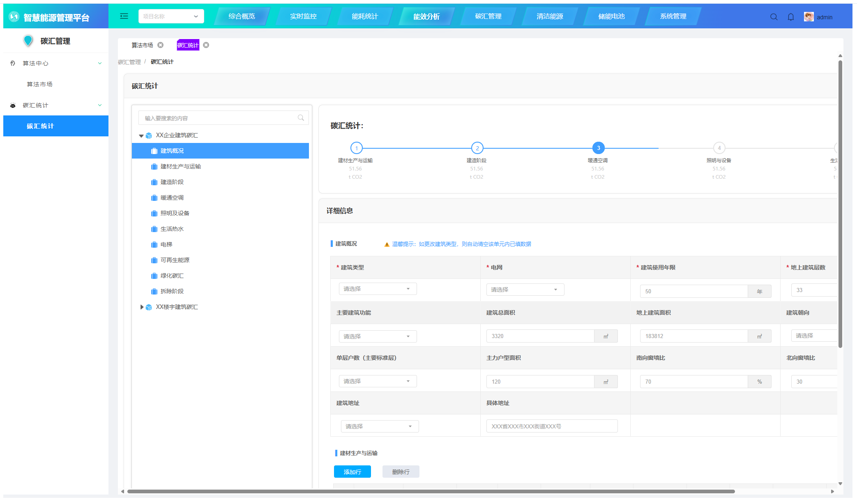Image resolution: width=857 pixels, height=504 pixels.
Task: Open the 建筑类型 dropdown selector
Action: coord(378,289)
